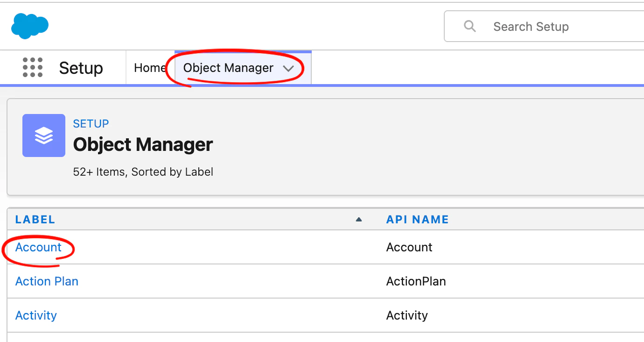
Task: Open the App Launcher dots grid
Action: pyautogui.click(x=33, y=68)
